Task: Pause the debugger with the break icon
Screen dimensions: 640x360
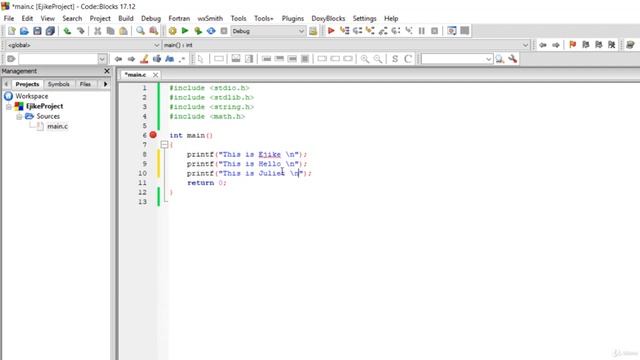Action: coord(422,31)
